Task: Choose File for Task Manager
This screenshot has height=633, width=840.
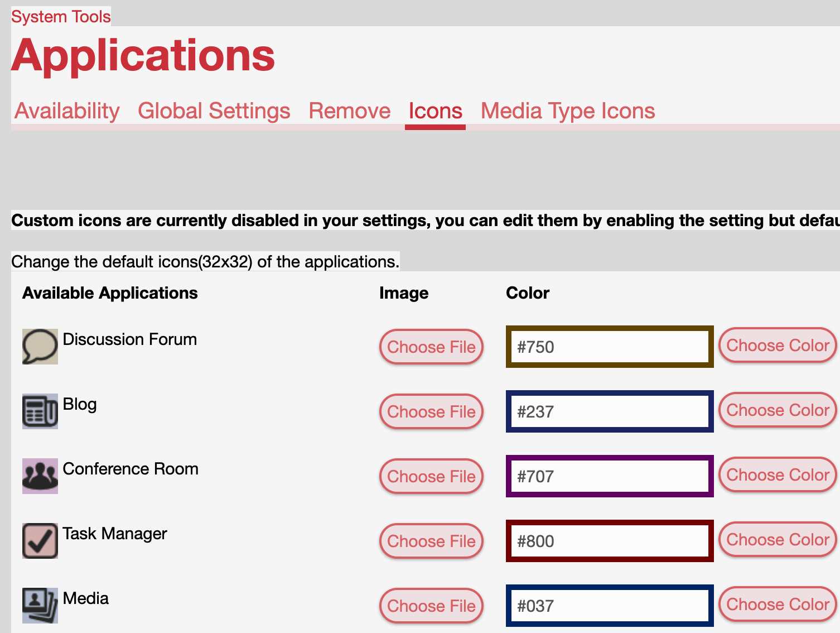Action: [x=431, y=541]
